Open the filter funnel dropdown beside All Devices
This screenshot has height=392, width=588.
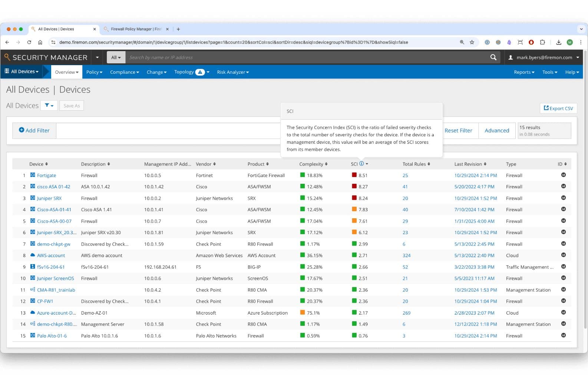(x=49, y=106)
